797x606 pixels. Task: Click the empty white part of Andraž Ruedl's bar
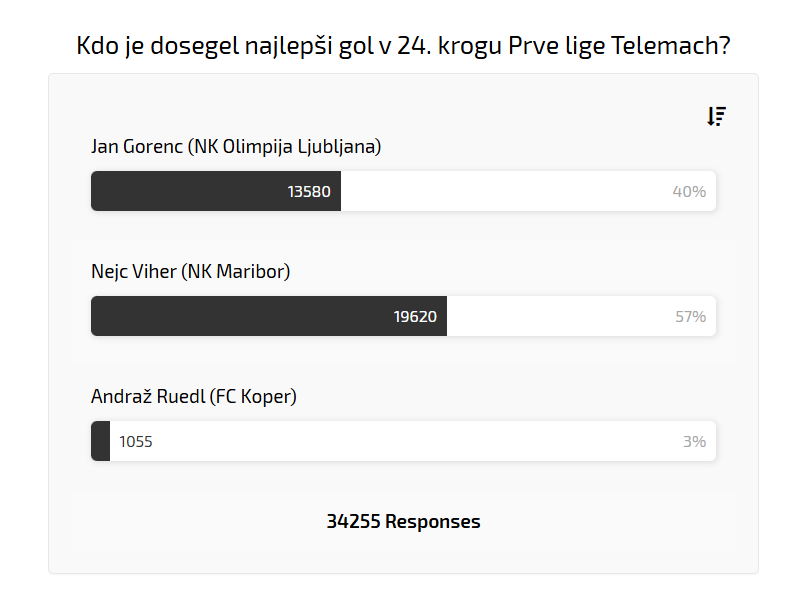[x=400, y=441]
